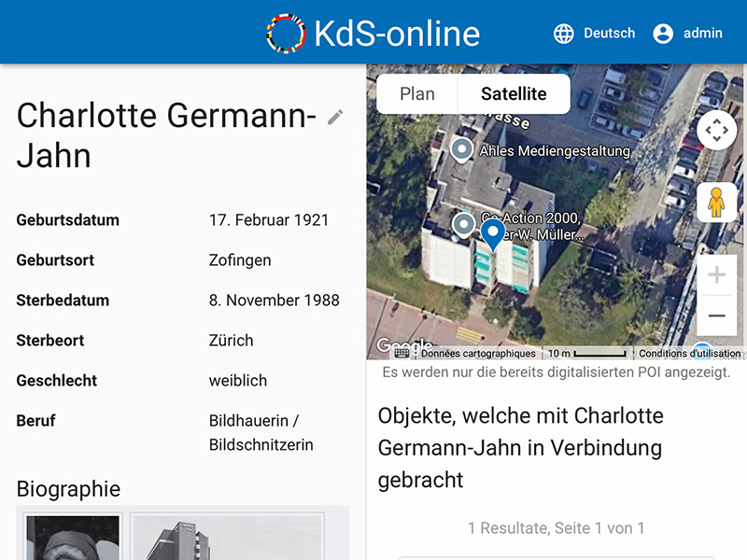
Task: Open the map camera controls
Action: point(716,130)
